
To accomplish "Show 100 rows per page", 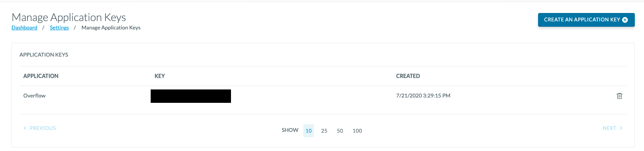I will pyautogui.click(x=357, y=131).
